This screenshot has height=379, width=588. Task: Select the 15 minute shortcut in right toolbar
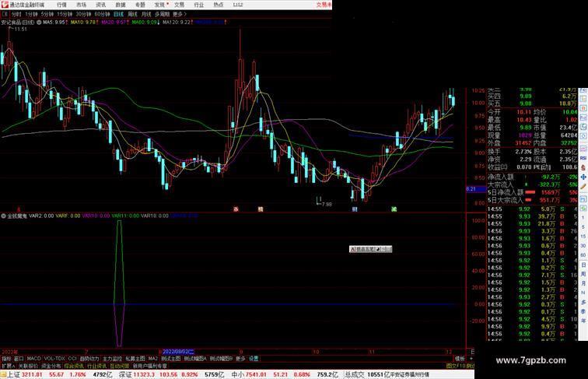583,237
